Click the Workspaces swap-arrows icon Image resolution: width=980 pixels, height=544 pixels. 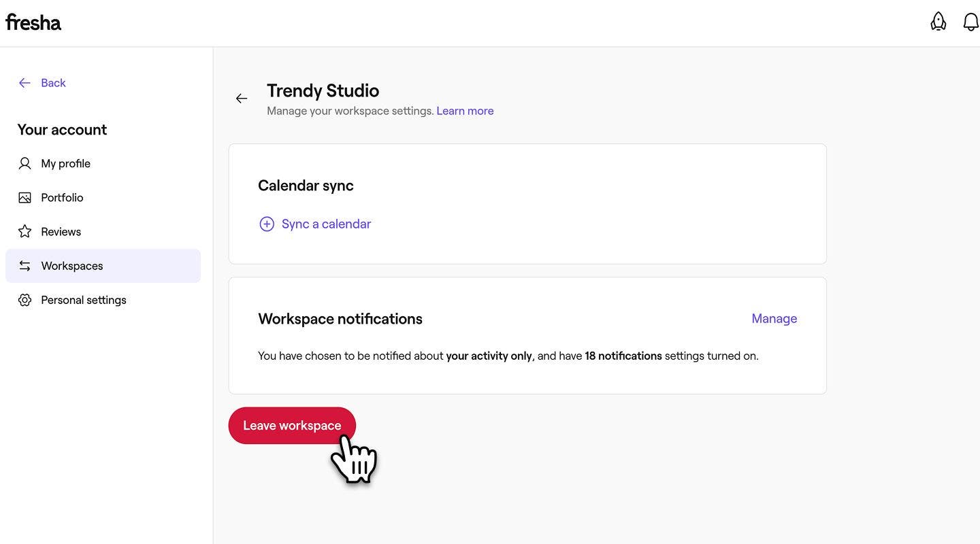(25, 266)
